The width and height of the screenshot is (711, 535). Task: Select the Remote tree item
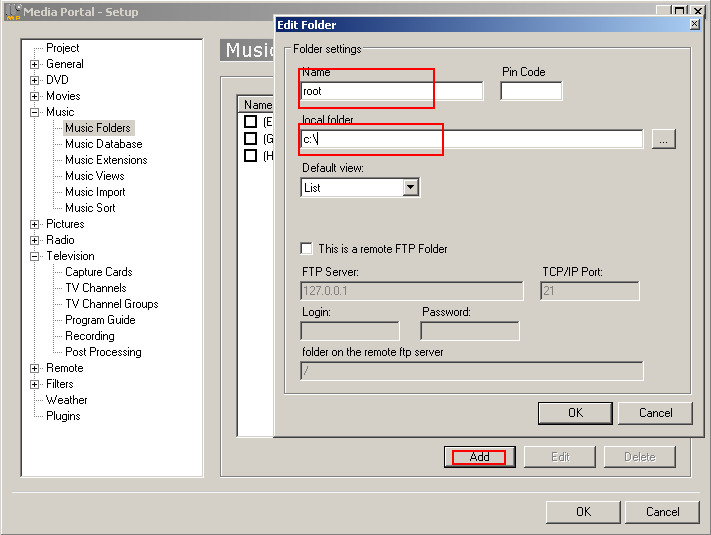65,368
